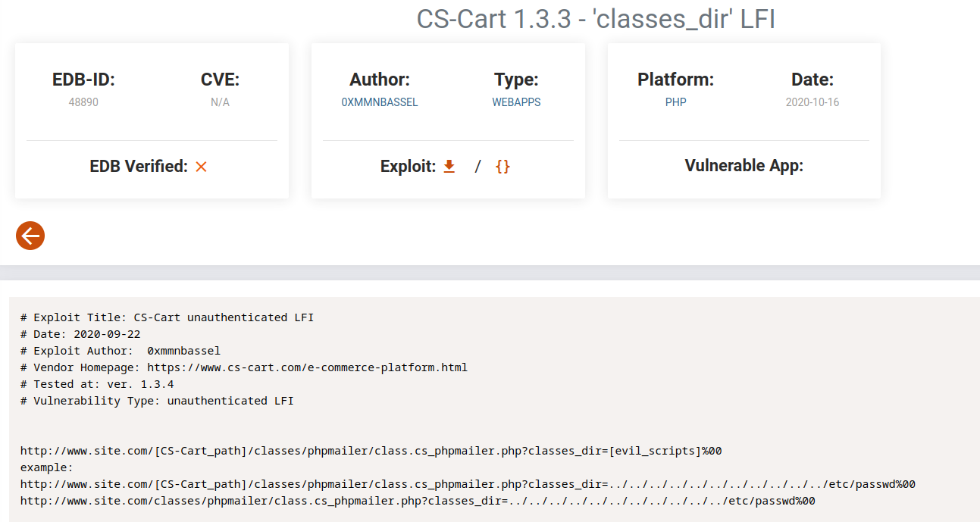Screen dimensions: 980x522
Task: Download the exploit file
Action: tap(449, 167)
